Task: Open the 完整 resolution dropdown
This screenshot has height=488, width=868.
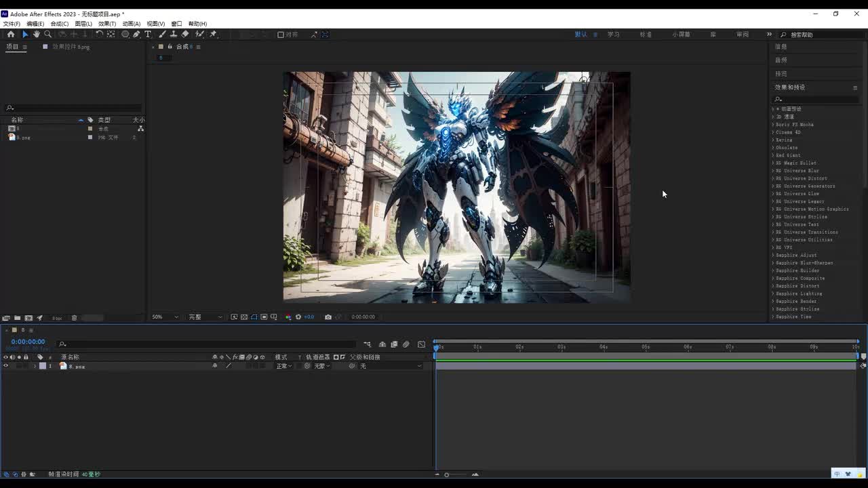Action: coord(205,317)
